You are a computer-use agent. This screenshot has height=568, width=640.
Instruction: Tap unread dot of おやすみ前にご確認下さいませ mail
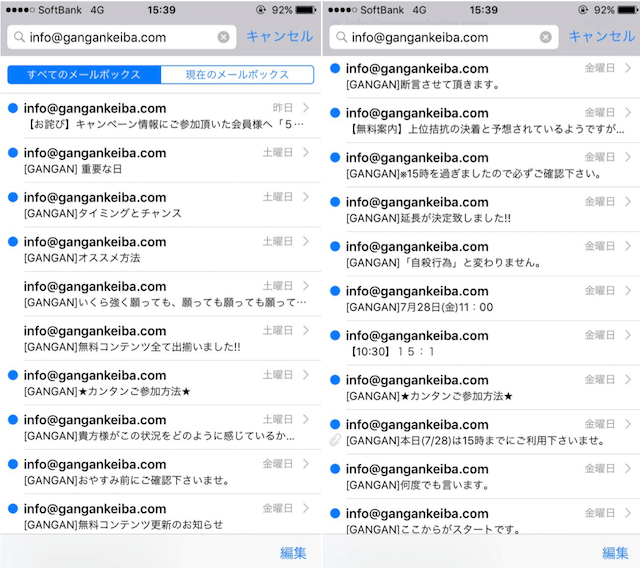(13, 464)
